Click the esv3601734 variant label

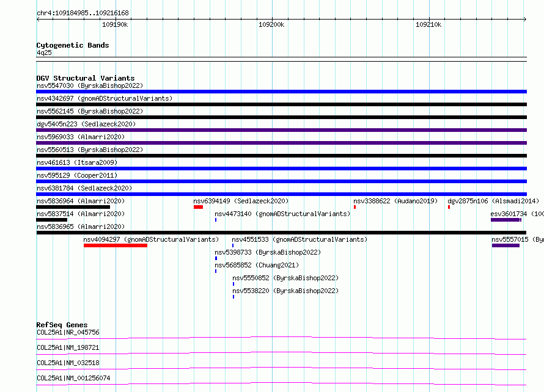pyautogui.click(x=517, y=214)
